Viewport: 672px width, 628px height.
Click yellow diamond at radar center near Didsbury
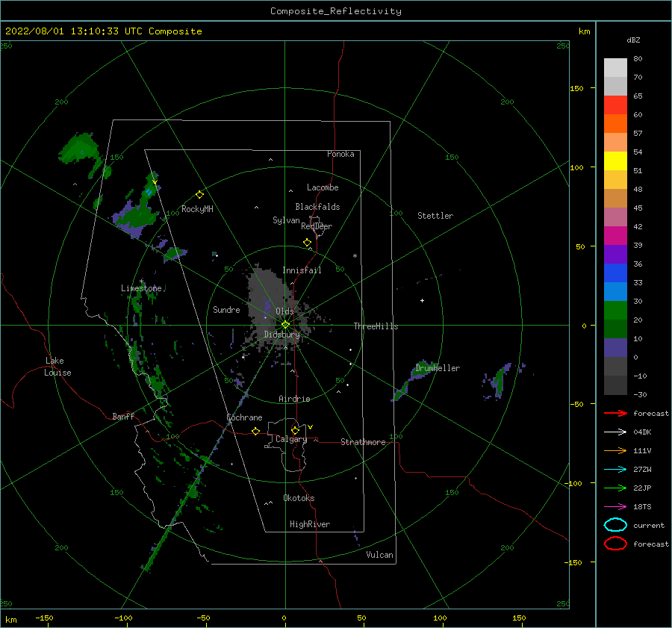coord(285,325)
